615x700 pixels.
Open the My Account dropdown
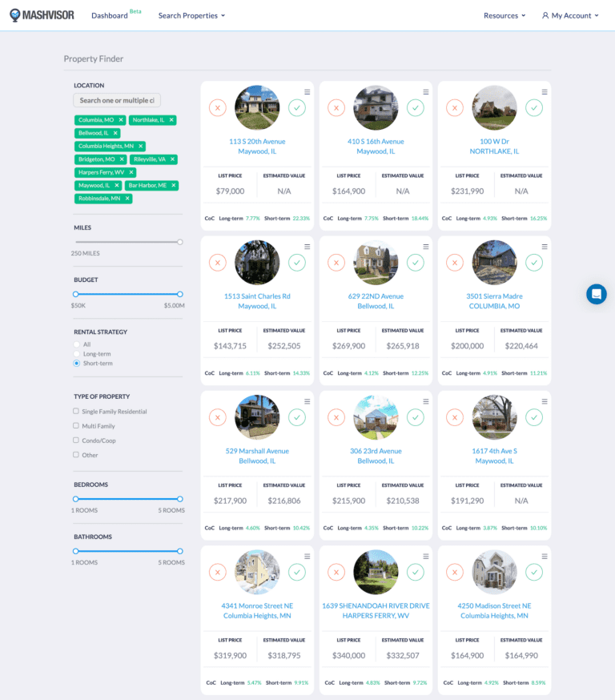pos(570,16)
